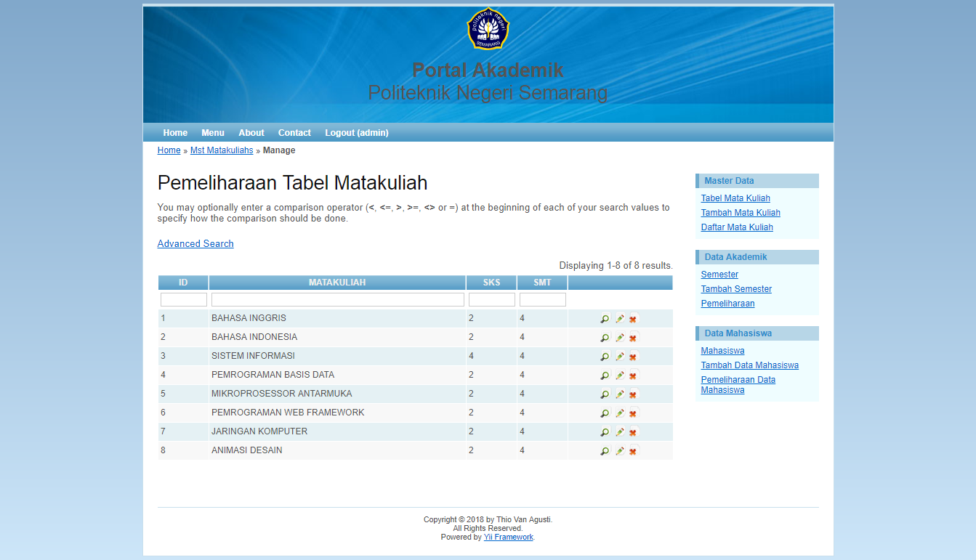This screenshot has width=976, height=560.
Task: Delete the BAHASA INGGRIS row with red X
Action: tap(633, 319)
